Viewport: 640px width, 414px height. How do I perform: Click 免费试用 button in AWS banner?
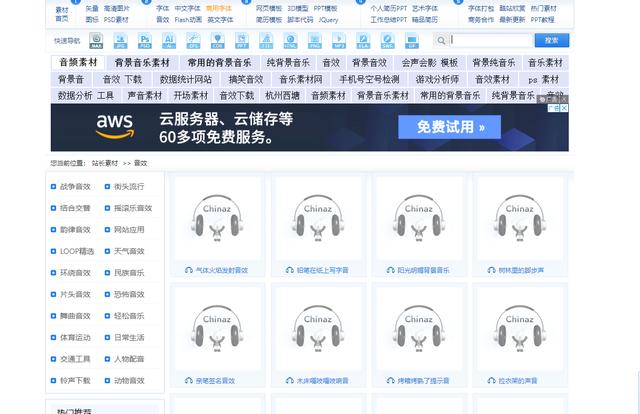coord(449,127)
